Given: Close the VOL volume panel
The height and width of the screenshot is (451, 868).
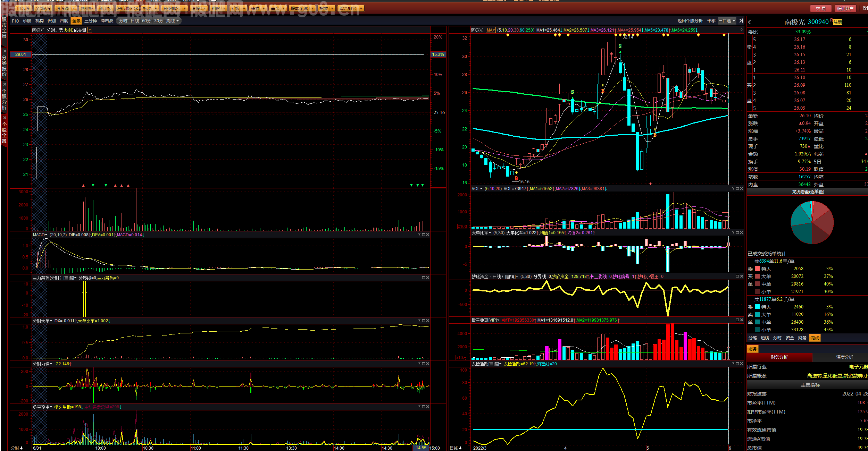Looking at the screenshot, I should click(x=742, y=189).
